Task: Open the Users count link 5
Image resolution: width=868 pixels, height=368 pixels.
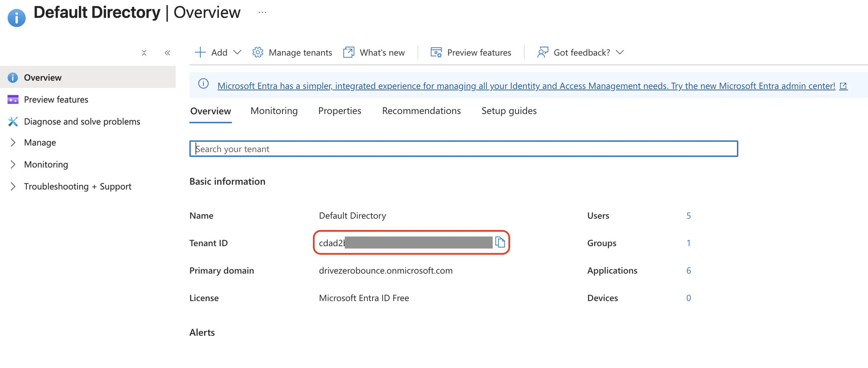Action: click(689, 215)
